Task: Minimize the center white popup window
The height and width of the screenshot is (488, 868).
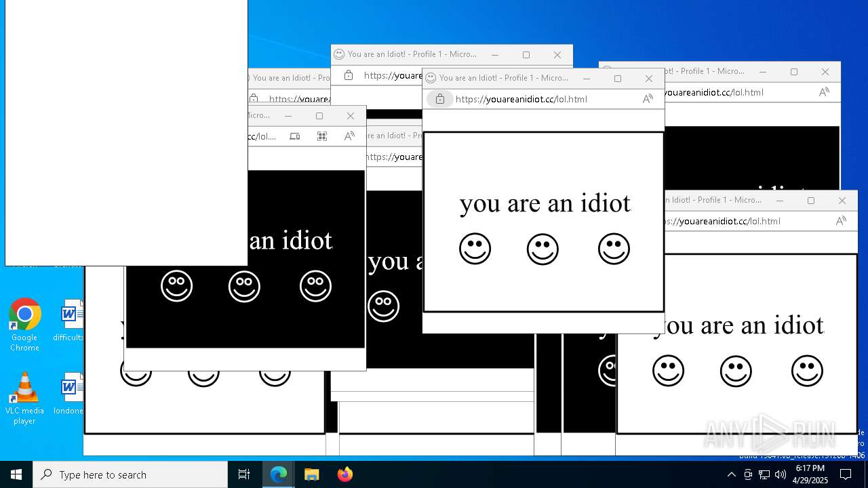Action: (x=587, y=79)
